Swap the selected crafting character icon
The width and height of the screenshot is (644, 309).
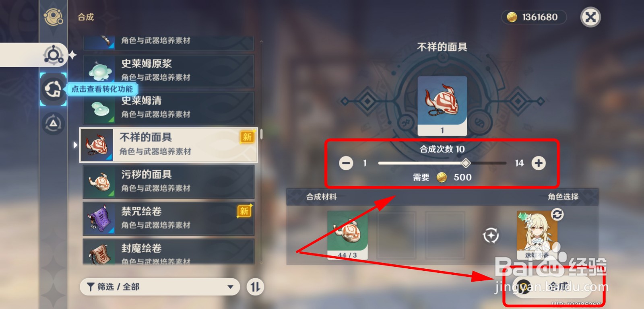point(557,214)
